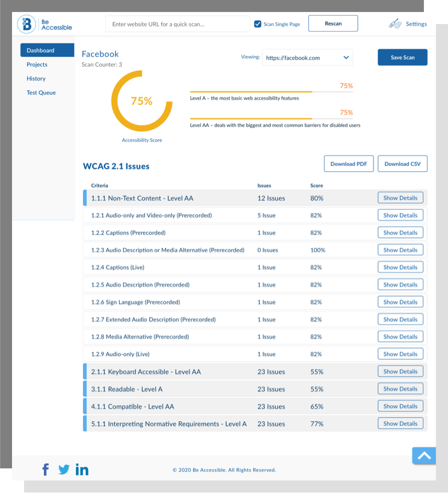
Task: Open the LinkedIn icon in footer
Action: pyautogui.click(x=82, y=470)
